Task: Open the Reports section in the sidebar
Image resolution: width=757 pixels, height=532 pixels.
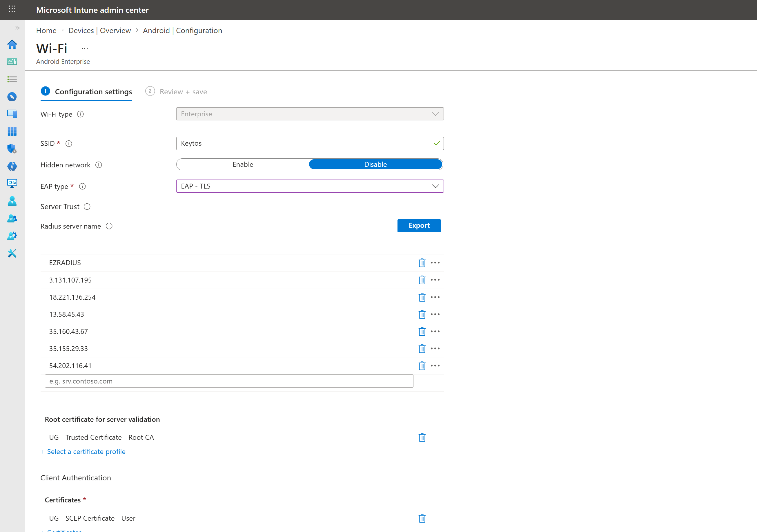Action: point(12,184)
